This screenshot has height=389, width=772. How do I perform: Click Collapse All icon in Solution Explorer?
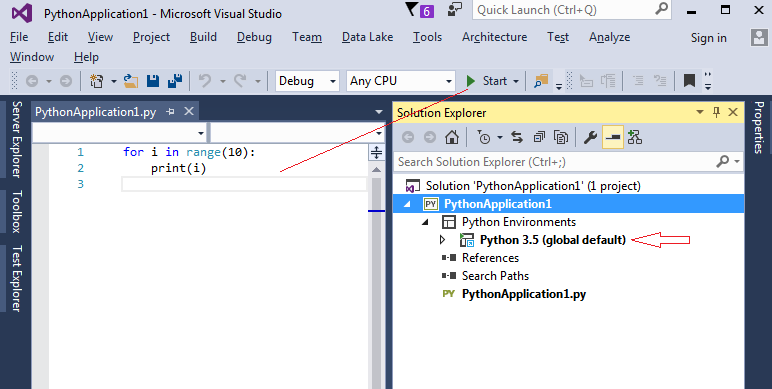(x=539, y=137)
